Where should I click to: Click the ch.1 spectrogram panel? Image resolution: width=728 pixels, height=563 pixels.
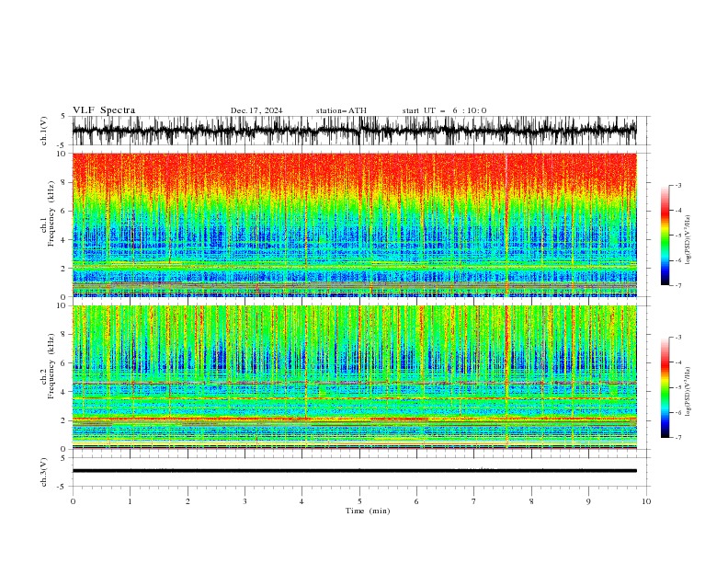point(354,224)
